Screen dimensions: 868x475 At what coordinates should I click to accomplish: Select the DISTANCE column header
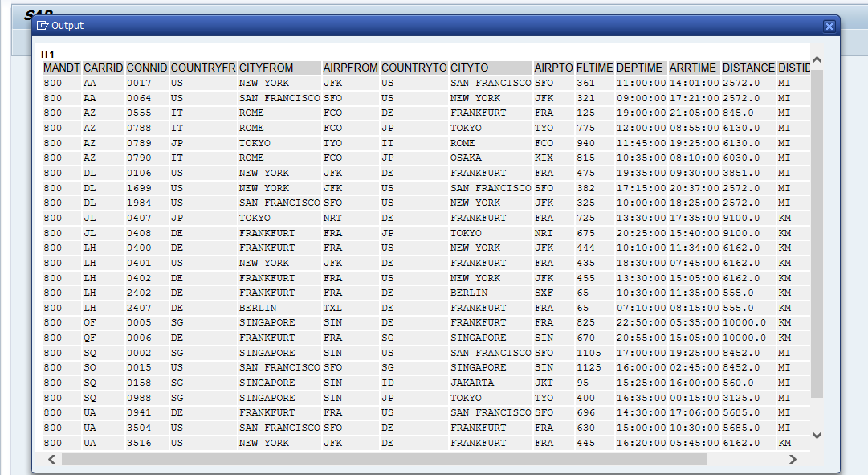tap(748, 68)
